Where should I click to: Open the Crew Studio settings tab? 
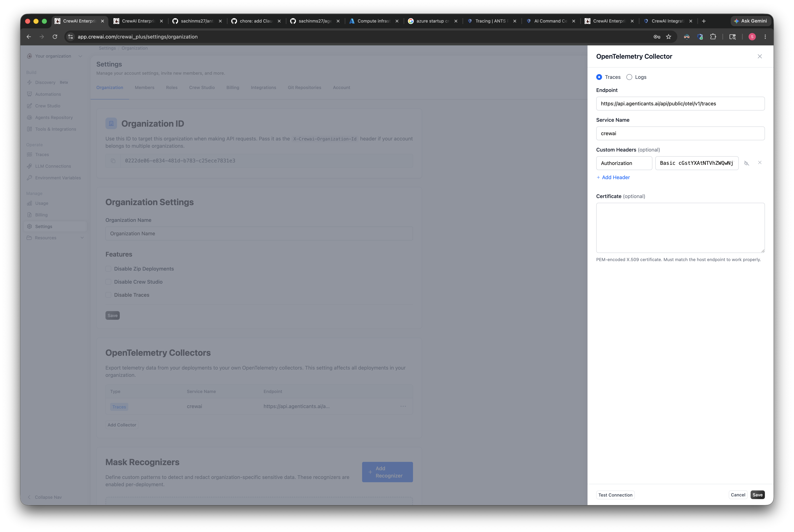tap(202, 88)
